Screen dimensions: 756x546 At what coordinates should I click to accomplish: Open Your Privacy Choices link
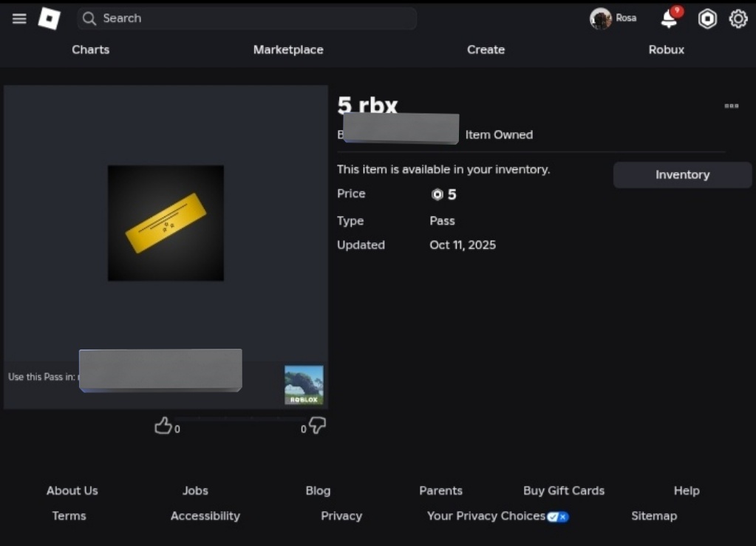pyautogui.click(x=486, y=516)
